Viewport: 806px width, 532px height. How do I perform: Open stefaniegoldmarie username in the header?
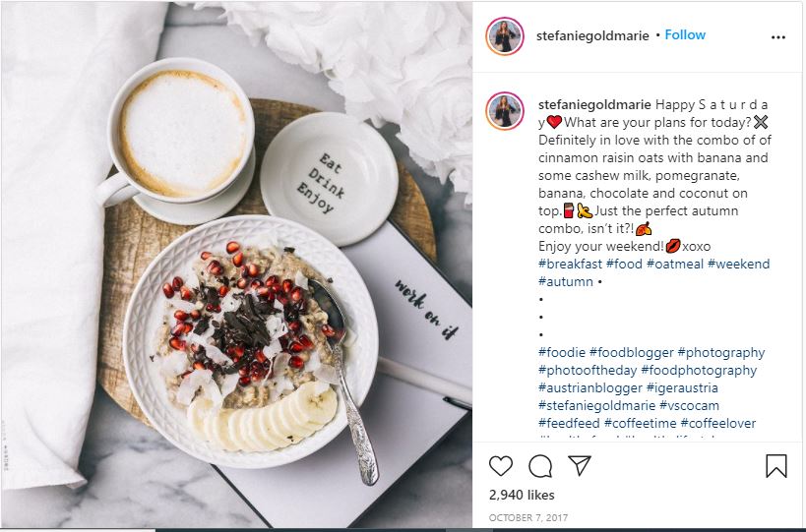point(592,36)
